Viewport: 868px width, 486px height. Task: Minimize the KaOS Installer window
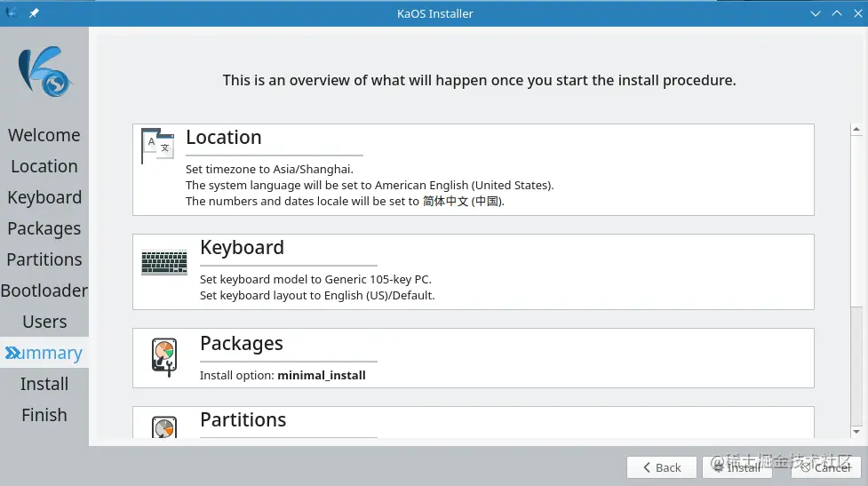(x=816, y=13)
